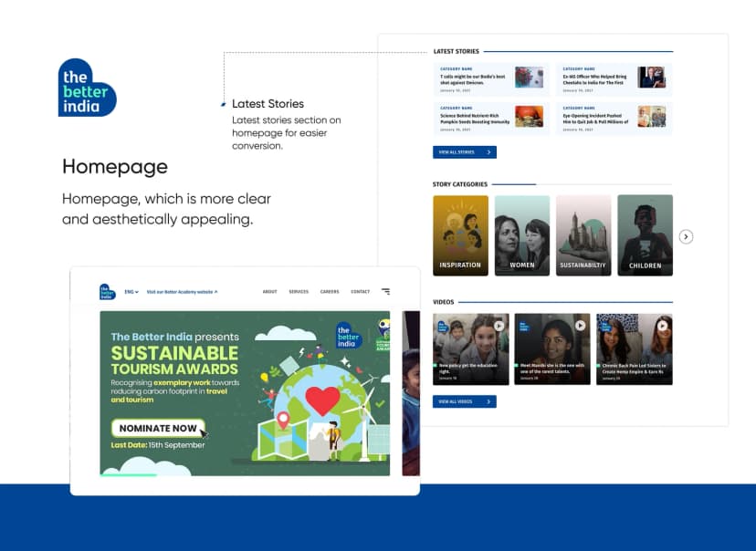Click Last Date: 15th September text
756x551 pixels.
click(158, 445)
